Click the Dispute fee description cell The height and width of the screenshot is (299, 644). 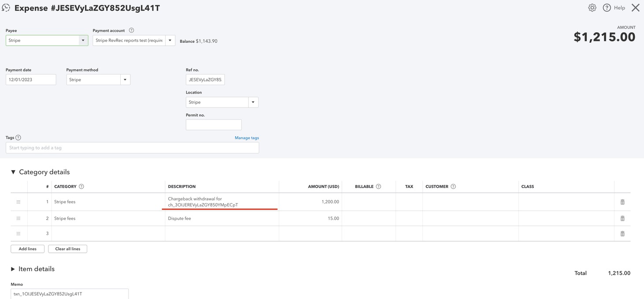point(222,218)
